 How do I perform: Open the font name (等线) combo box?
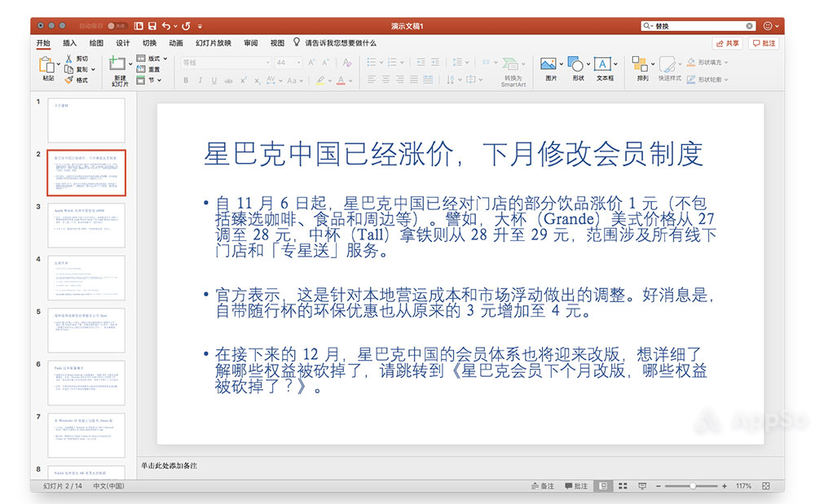click(x=226, y=63)
